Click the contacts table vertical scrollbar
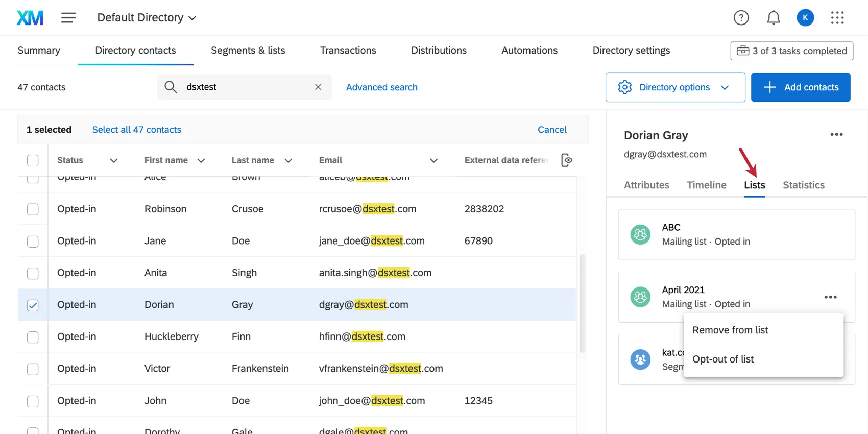Image resolution: width=868 pixels, height=434 pixels. pos(582,303)
